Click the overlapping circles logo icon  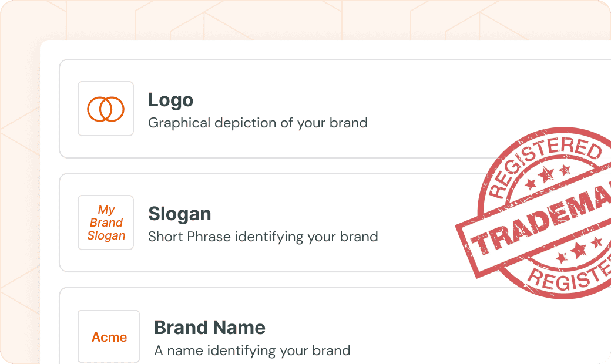point(106,109)
